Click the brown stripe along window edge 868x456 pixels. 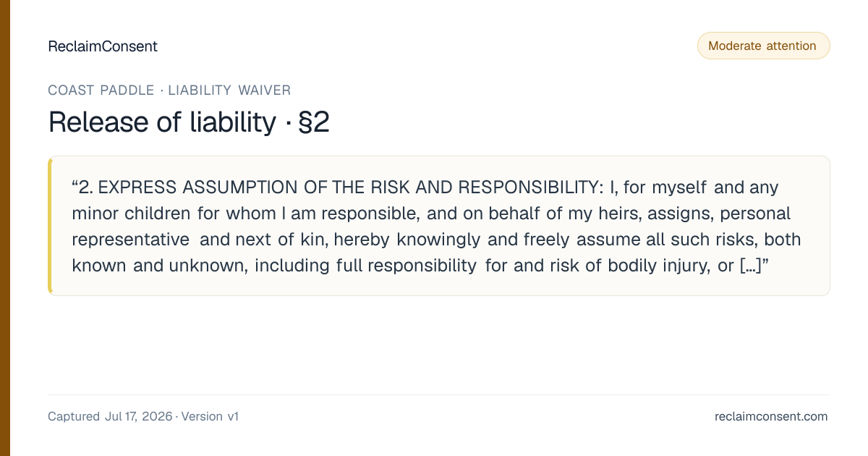(5, 228)
